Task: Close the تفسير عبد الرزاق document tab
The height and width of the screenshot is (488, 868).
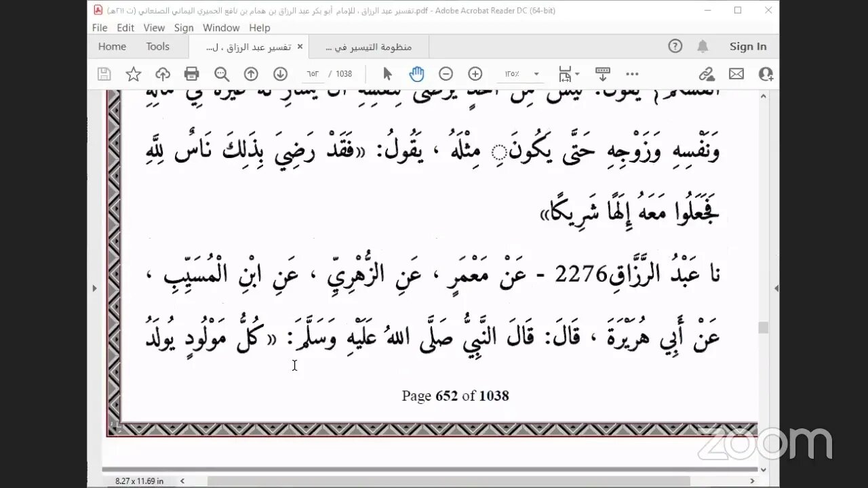Action: [x=300, y=47]
